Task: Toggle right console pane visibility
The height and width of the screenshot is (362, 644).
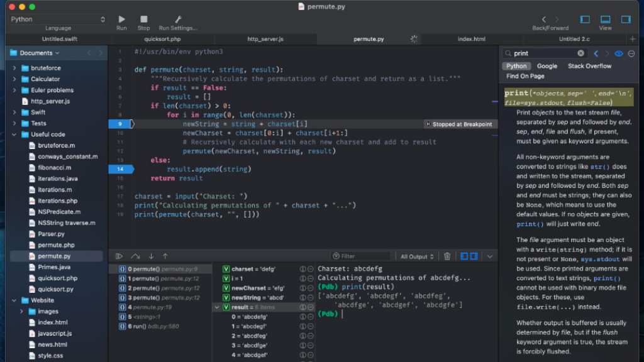Action: 474,256
